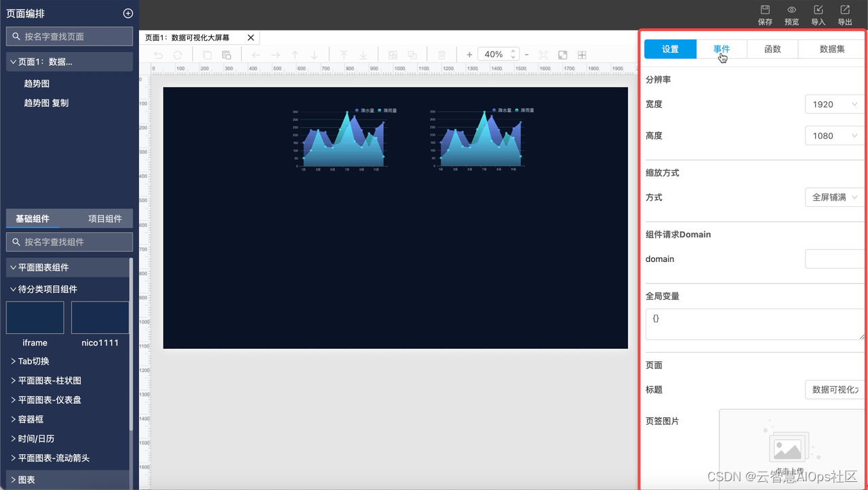Click the delete trash icon
The image size is (868, 490).
(x=442, y=55)
